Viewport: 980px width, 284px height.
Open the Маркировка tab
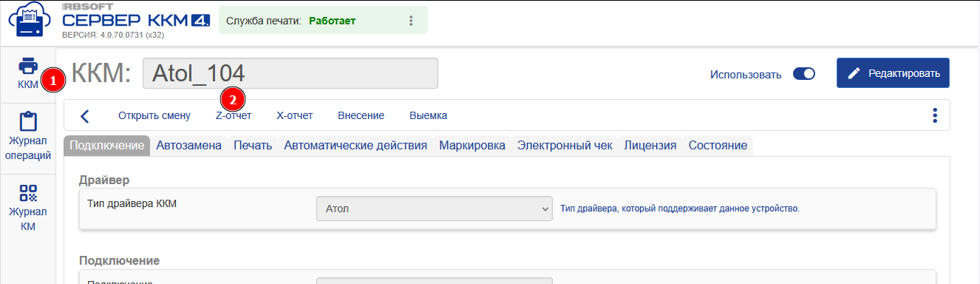point(472,146)
